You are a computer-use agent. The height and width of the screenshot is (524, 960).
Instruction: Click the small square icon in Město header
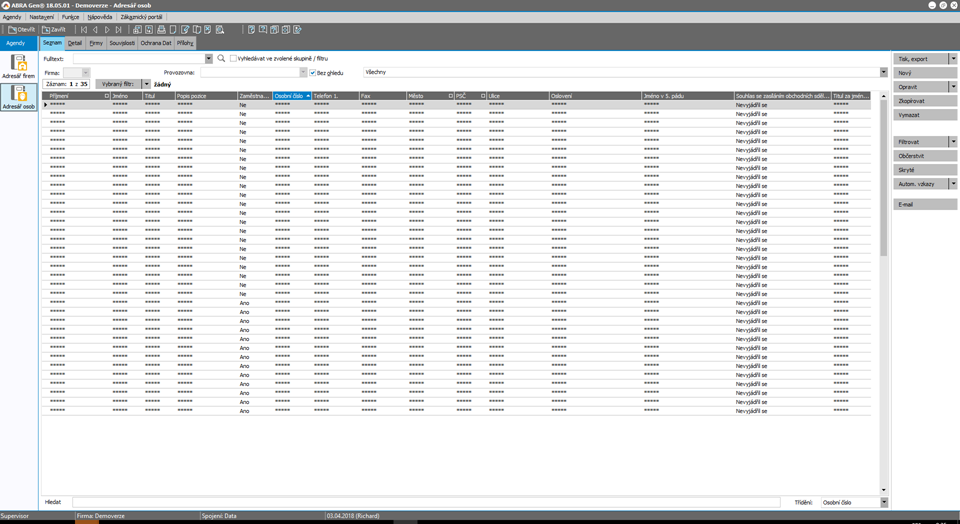point(451,96)
